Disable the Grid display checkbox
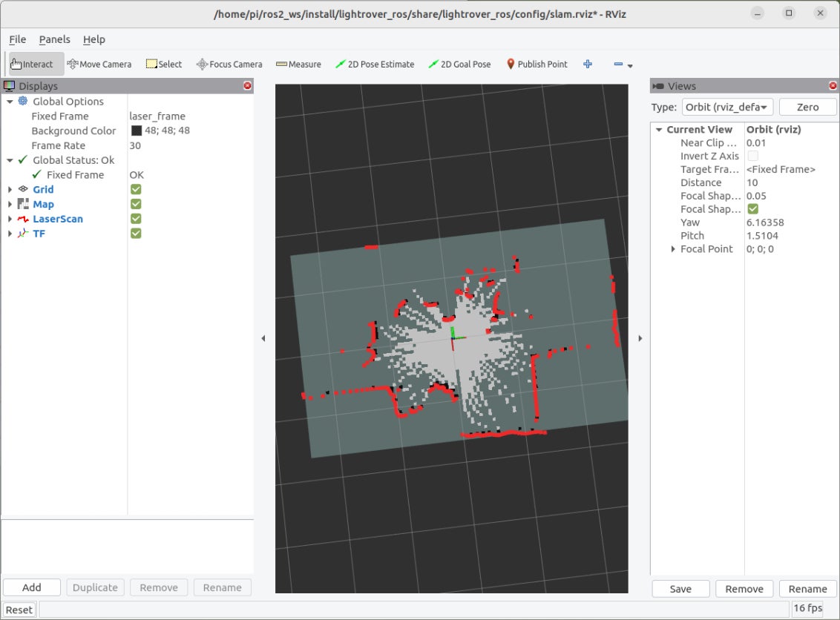 [136, 189]
